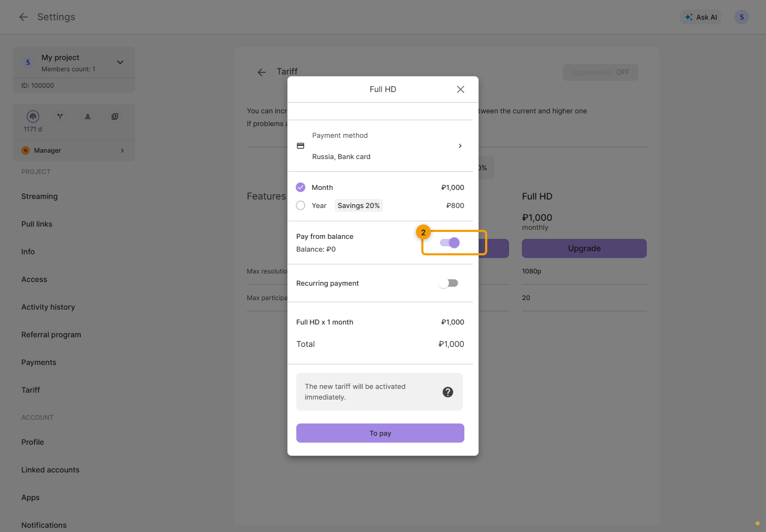Screen dimensions: 766x532
Task: Click the Savings 20% badge
Action: click(359, 205)
